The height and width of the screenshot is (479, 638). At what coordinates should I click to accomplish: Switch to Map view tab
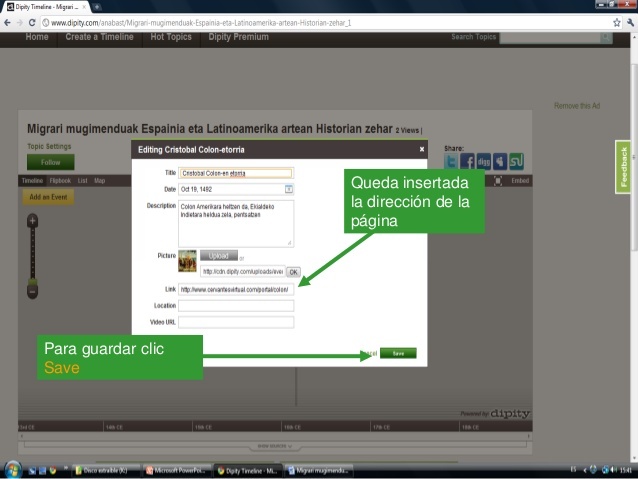pos(100,181)
